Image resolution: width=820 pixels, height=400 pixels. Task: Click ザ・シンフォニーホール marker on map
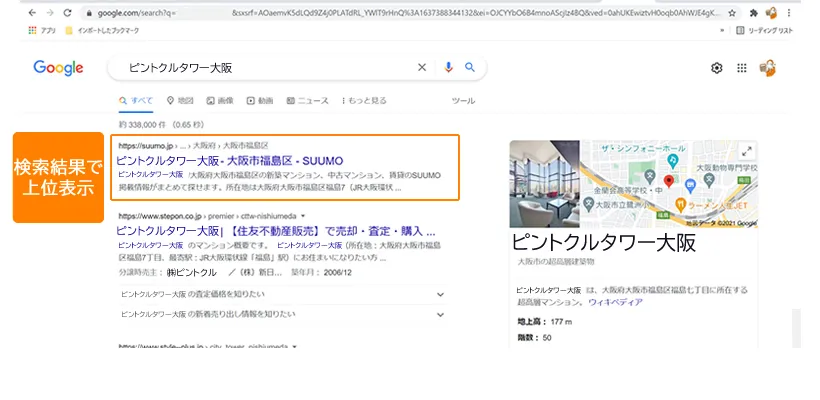point(674,159)
